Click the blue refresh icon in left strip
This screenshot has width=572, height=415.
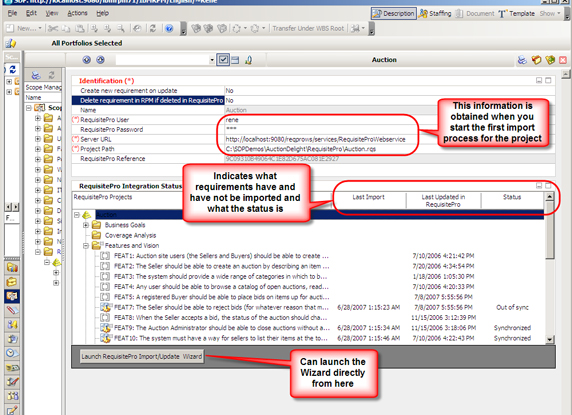pos(12,69)
